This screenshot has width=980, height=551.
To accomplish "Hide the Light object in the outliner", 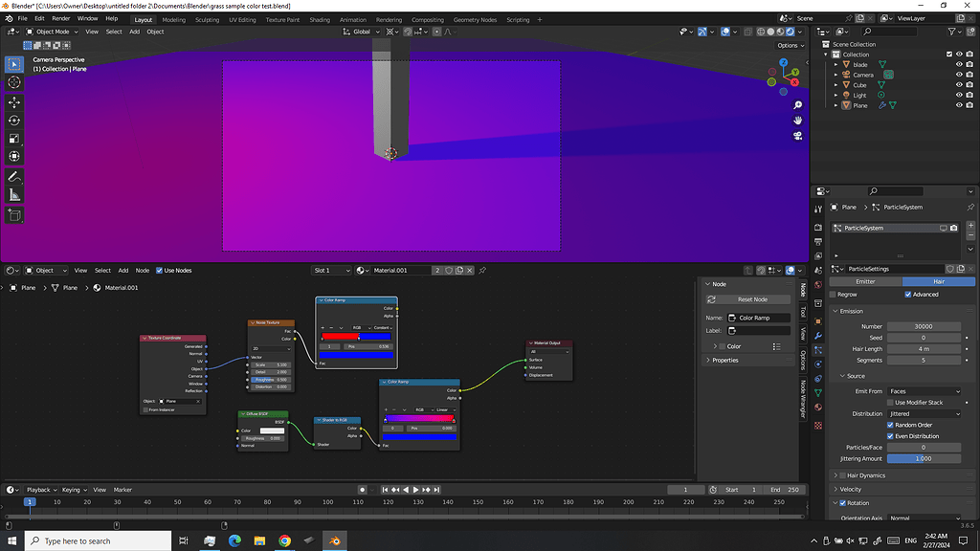I will [x=959, y=95].
